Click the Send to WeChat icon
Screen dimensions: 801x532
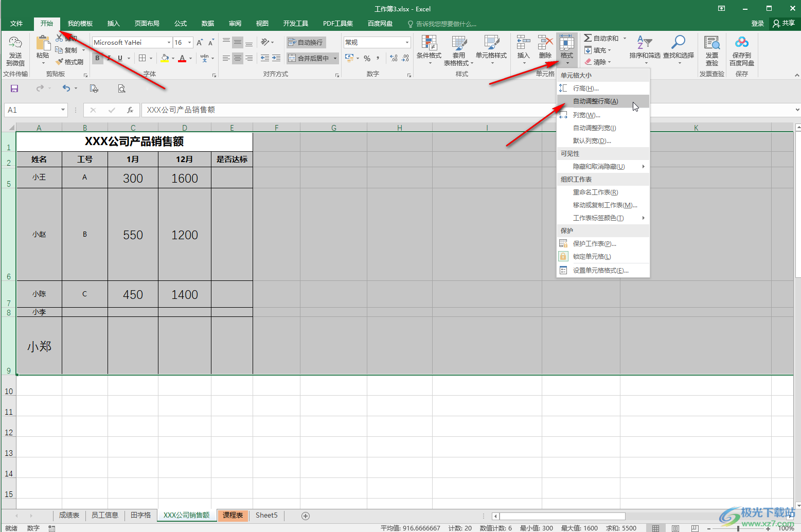coord(15,44)
